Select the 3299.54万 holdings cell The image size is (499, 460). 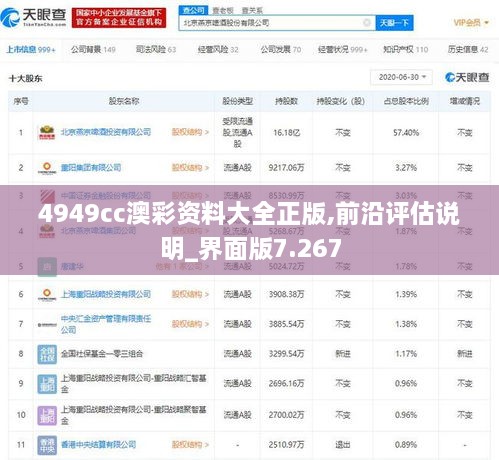pos(287,354)
